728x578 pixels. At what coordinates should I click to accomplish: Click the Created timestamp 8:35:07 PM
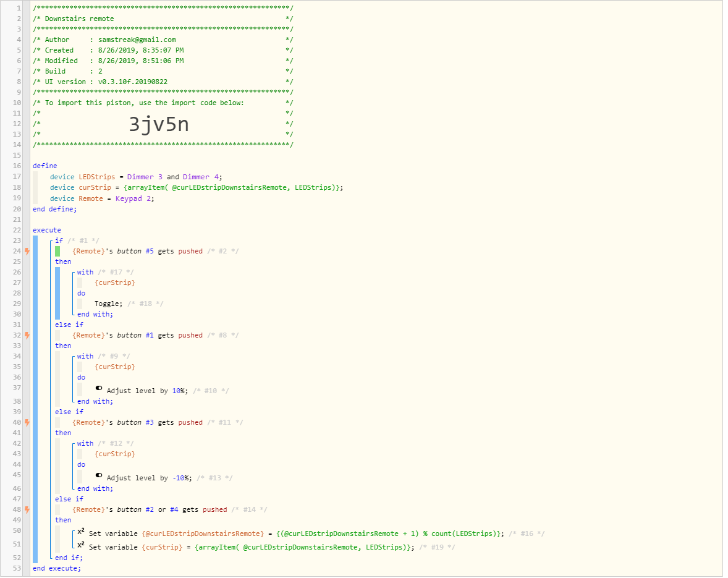point(163,50)
